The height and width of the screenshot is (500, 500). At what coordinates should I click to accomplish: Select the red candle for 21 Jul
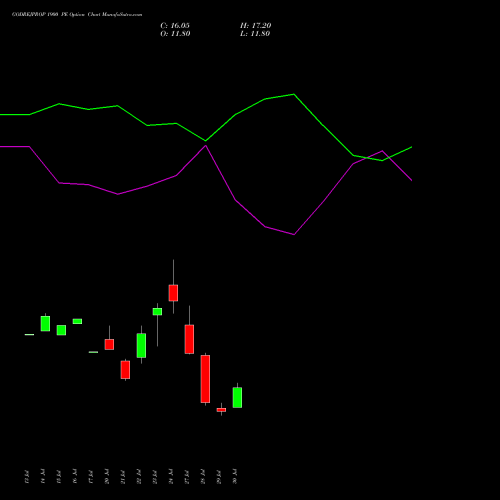[x=125, y=370]
